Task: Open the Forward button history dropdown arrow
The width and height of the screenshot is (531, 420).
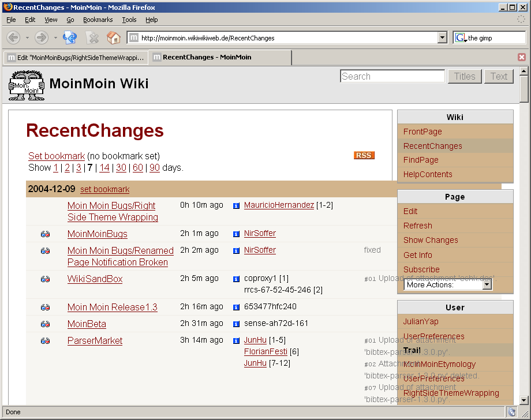Action: pos(55,37)
